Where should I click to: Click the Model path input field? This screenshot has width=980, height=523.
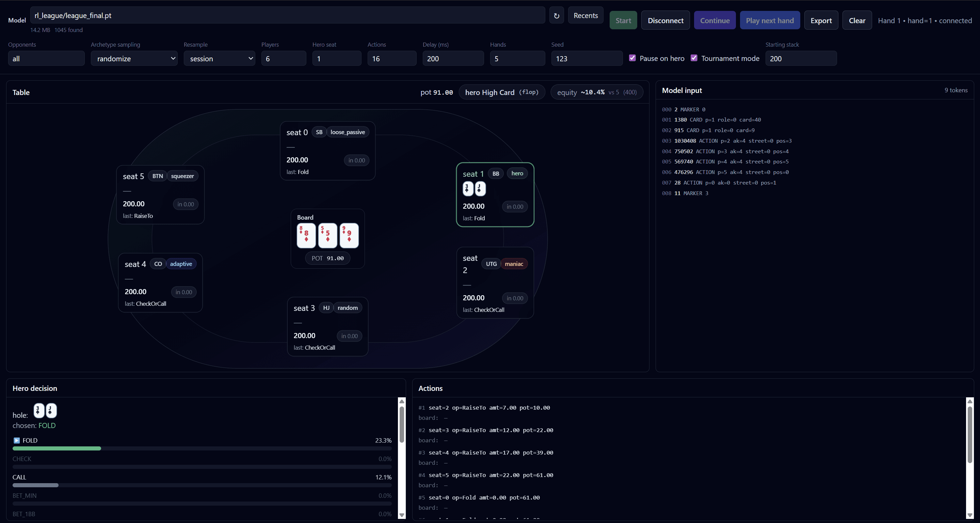(288, 16)
